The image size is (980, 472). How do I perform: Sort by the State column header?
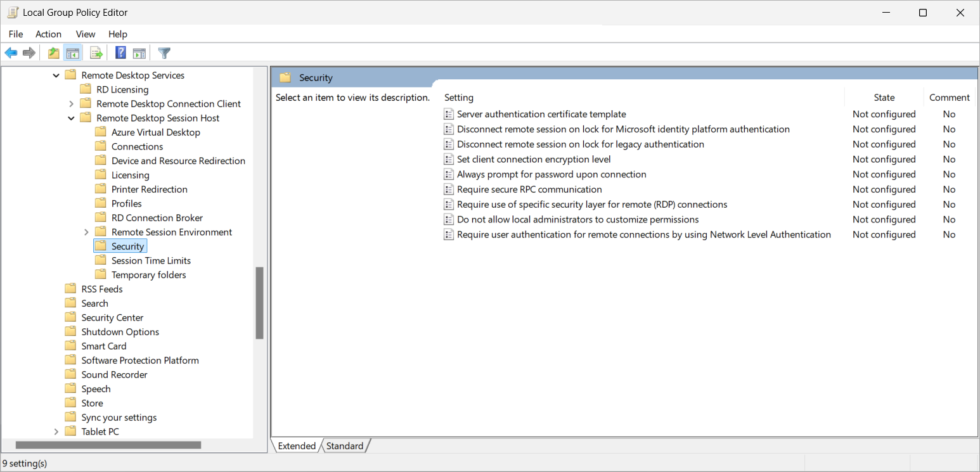click(884, 98)
